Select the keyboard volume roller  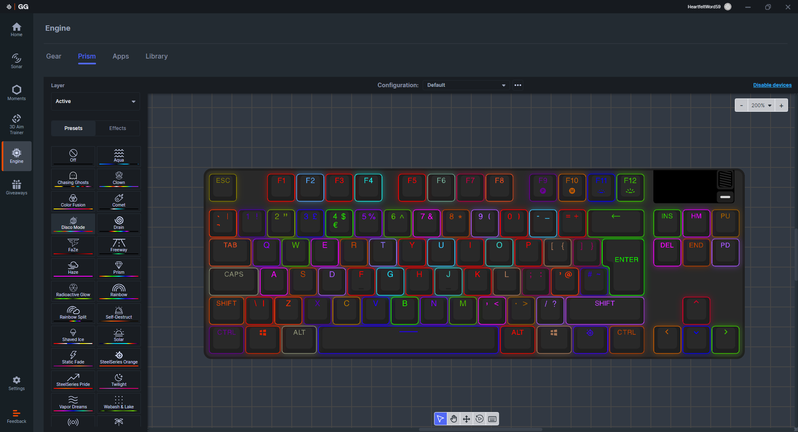(725, 180)
